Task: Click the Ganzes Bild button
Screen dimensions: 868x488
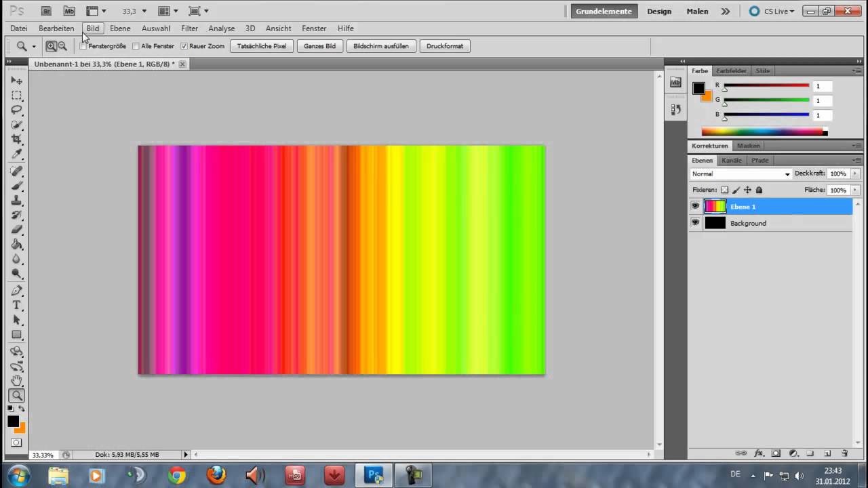Action: point(319,46)
